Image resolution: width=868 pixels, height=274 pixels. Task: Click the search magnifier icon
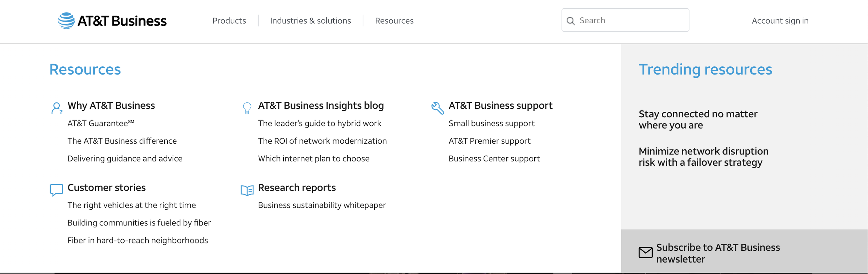coord(570,21)
